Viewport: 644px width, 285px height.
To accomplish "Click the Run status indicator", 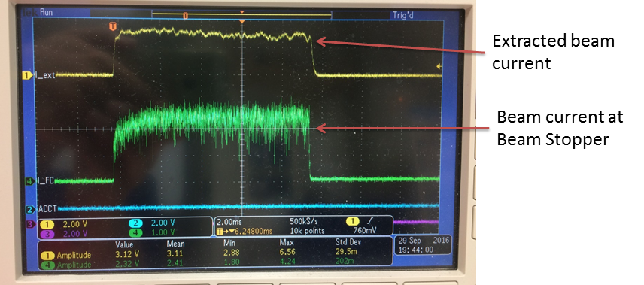I will pyautogui.click(x=46, y=12).
